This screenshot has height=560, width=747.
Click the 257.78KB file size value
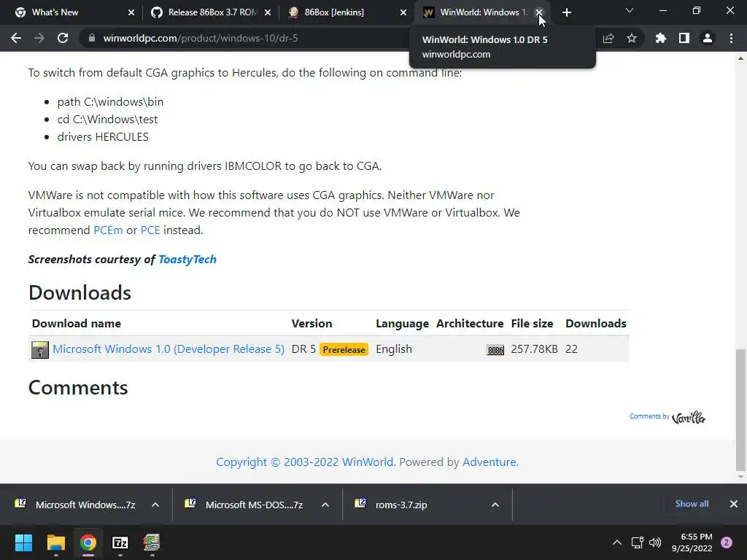[534, 349]
